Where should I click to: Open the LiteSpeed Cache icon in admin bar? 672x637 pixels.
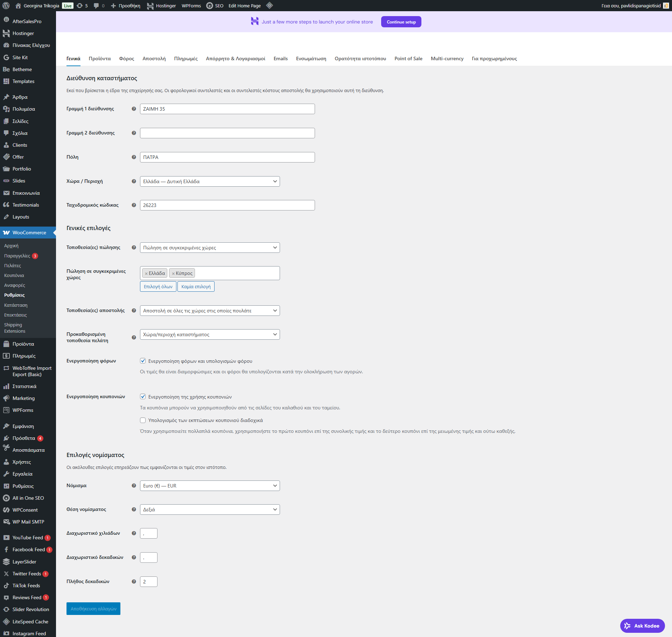tap(269, 6)
